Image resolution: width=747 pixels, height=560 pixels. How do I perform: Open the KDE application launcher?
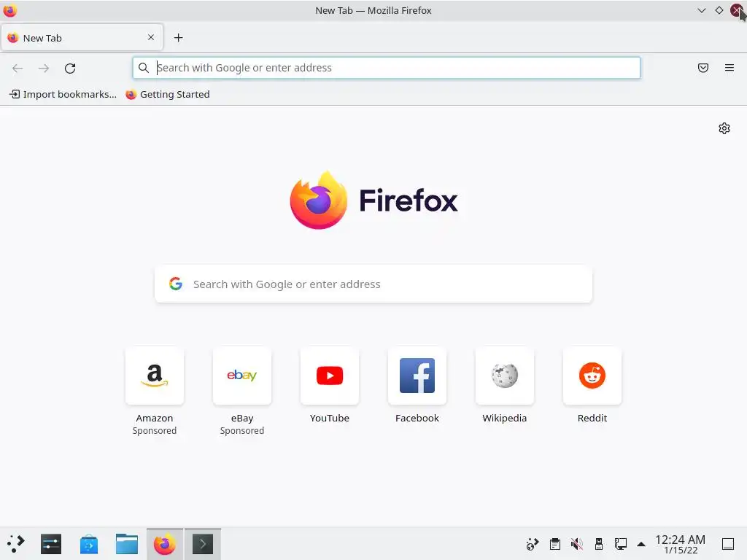point(16,544)
